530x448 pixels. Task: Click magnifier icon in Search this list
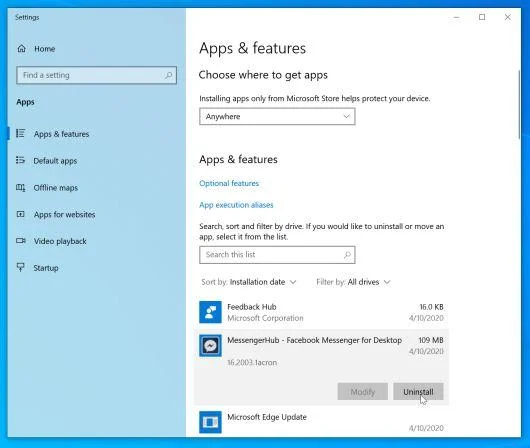pos(347,255)
